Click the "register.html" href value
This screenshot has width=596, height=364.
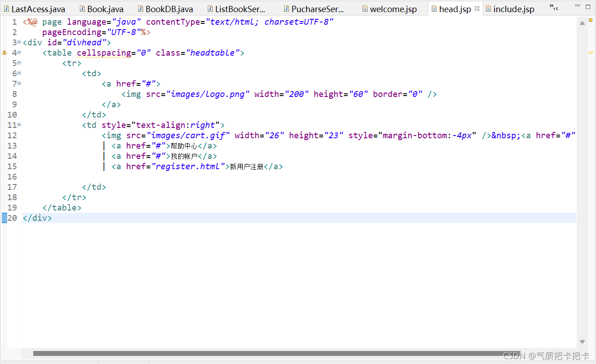[188, 167]
